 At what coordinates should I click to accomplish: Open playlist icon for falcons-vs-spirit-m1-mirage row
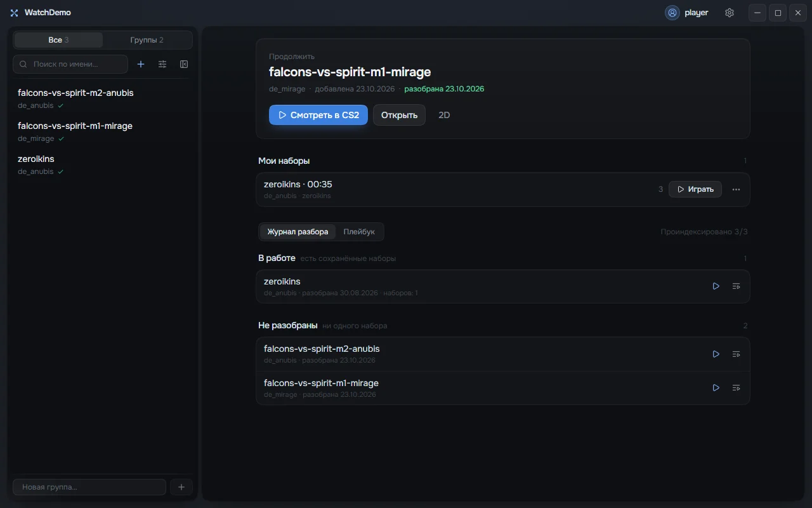(x=737, y=387)
